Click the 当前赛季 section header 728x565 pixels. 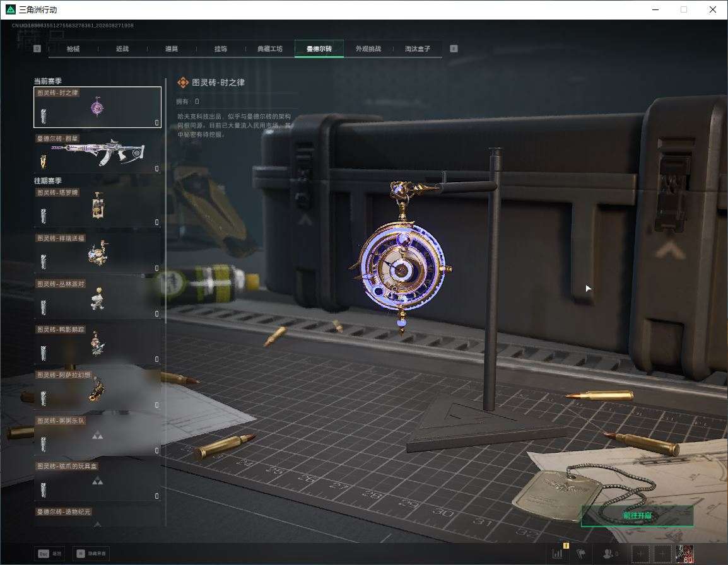47,81
